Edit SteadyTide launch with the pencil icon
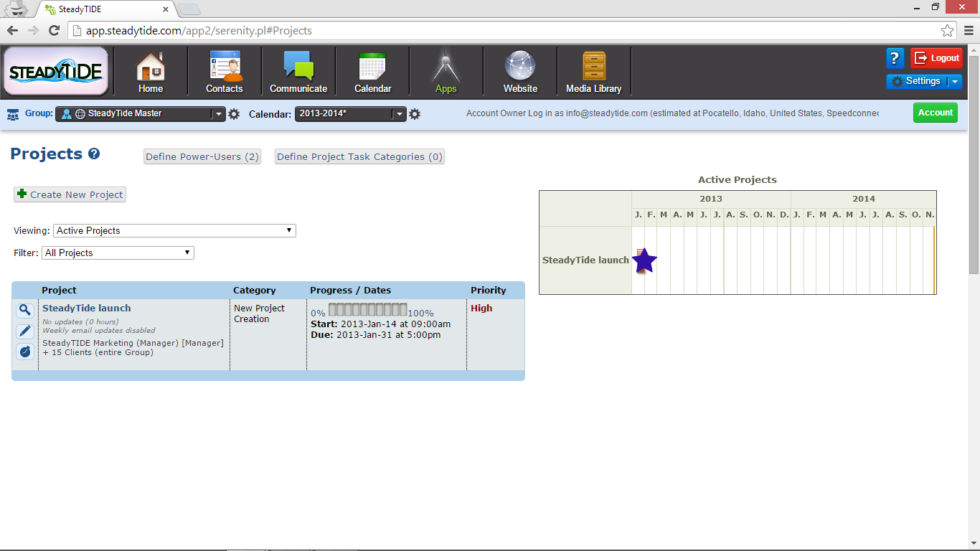The height and width of the screenshot is (551, 980). coord(25,331)
